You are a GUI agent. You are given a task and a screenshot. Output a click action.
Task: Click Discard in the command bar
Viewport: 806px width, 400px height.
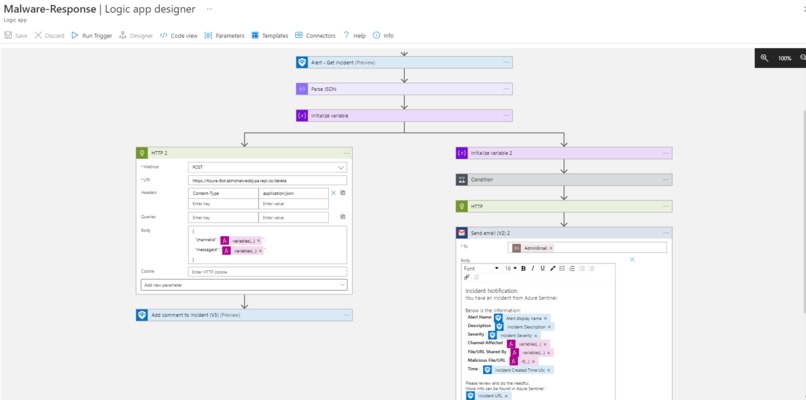pos(49,35)
